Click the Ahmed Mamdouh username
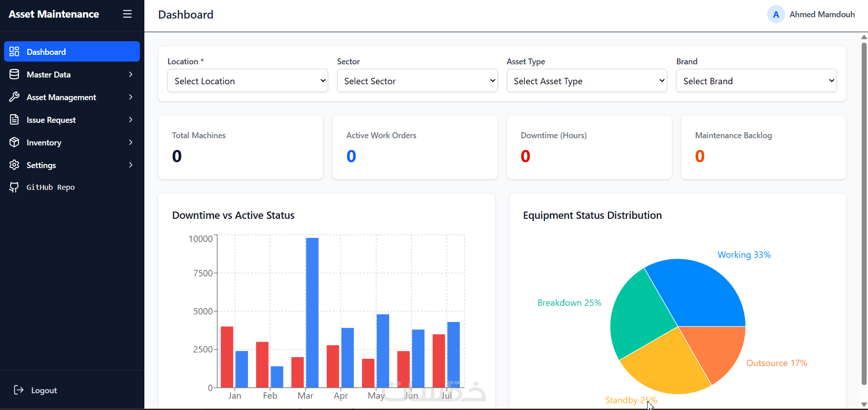Viewport: 868px width, 410px height. click(x=822, y=14)
